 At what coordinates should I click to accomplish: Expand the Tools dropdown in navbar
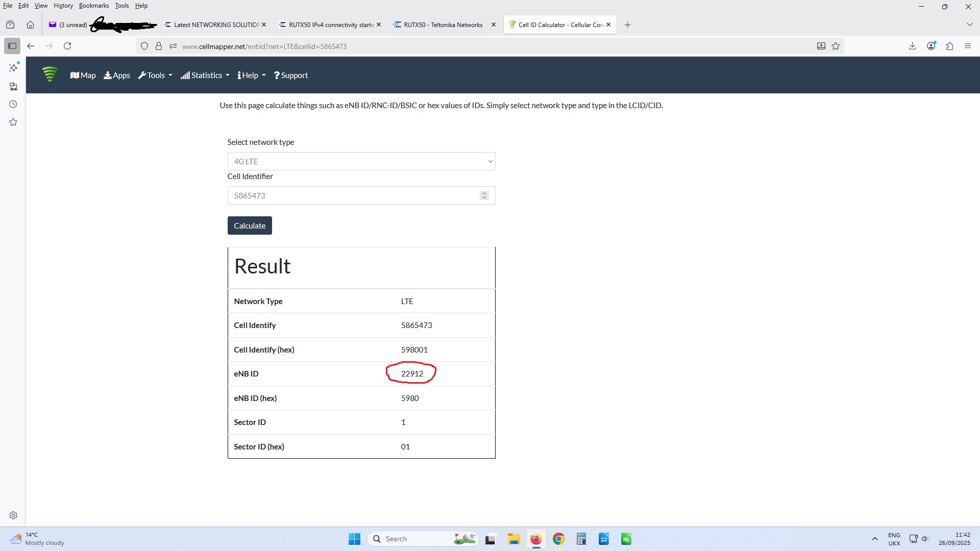pyautogui.click(x=155, y=75)
